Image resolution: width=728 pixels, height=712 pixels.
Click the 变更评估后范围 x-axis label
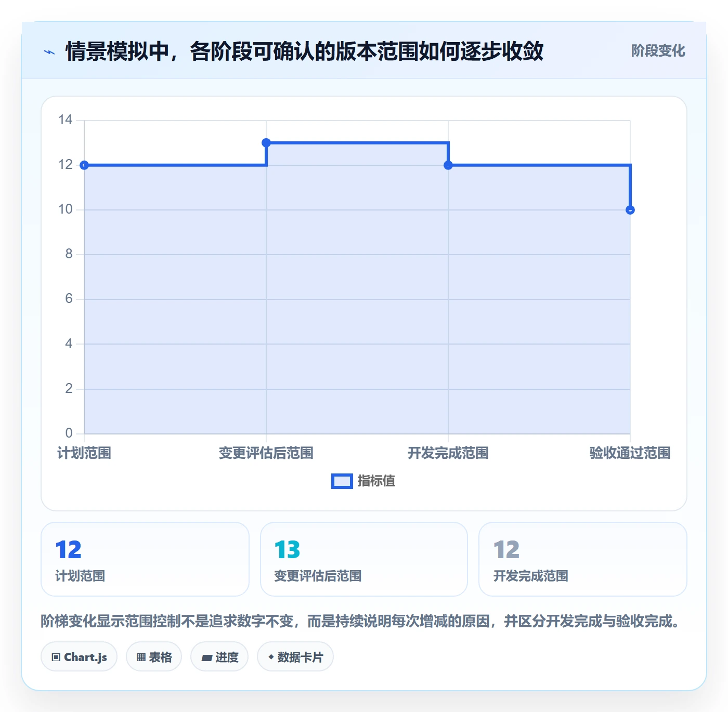pos(266,453)
